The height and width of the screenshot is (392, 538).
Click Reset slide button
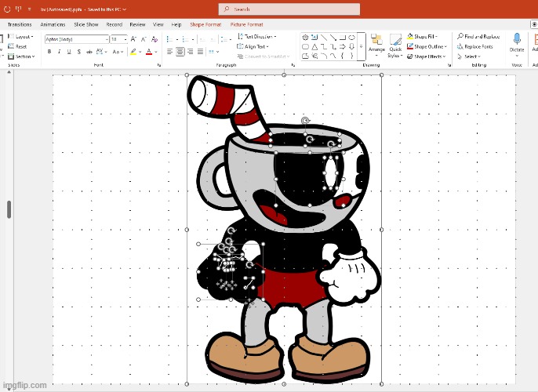17,46
